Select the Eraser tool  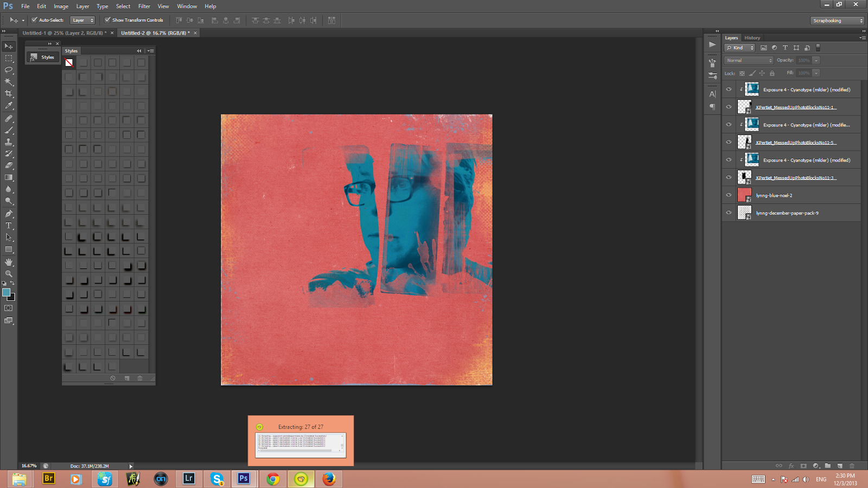coord(9,166)
